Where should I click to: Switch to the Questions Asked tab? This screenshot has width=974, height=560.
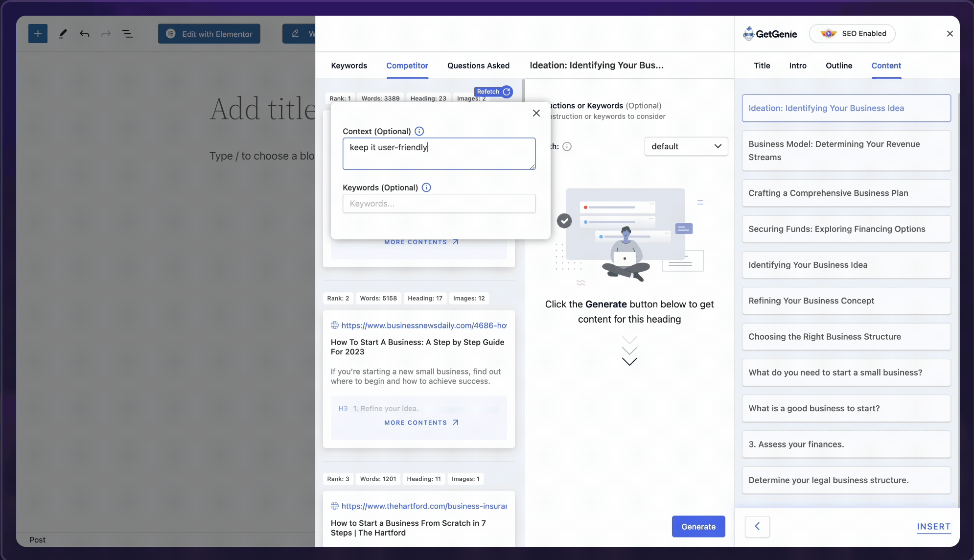click(x=478, y=66)
